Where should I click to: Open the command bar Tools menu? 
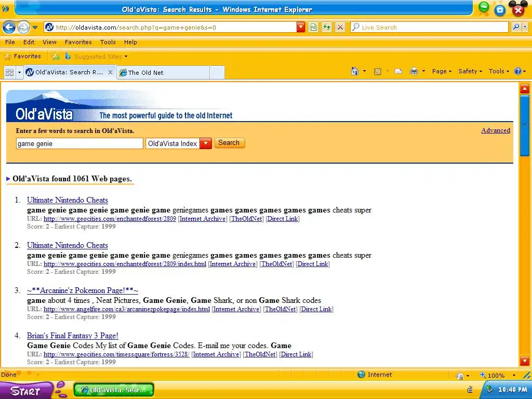[x=499, y=71]
